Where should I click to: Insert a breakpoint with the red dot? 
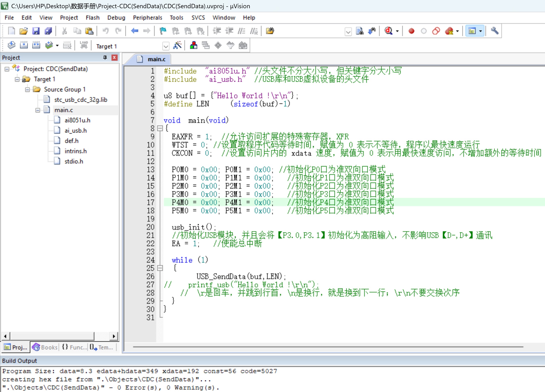pyautogui.click(x=411, y=31)
